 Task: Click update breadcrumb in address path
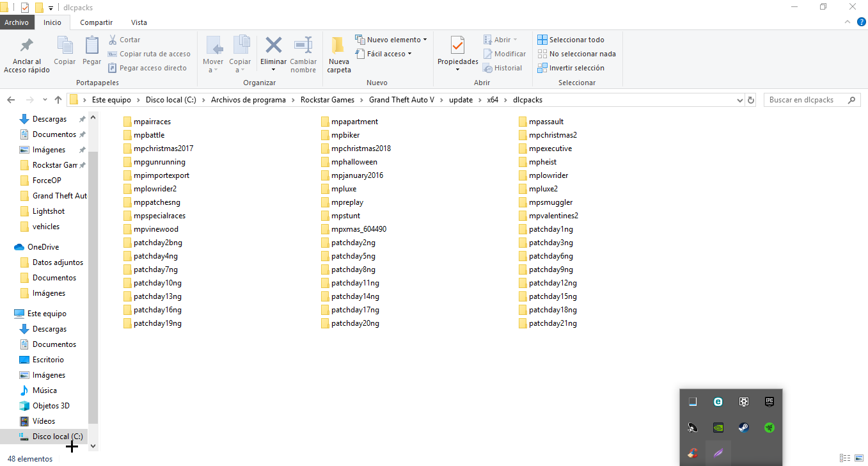[461, 100]
